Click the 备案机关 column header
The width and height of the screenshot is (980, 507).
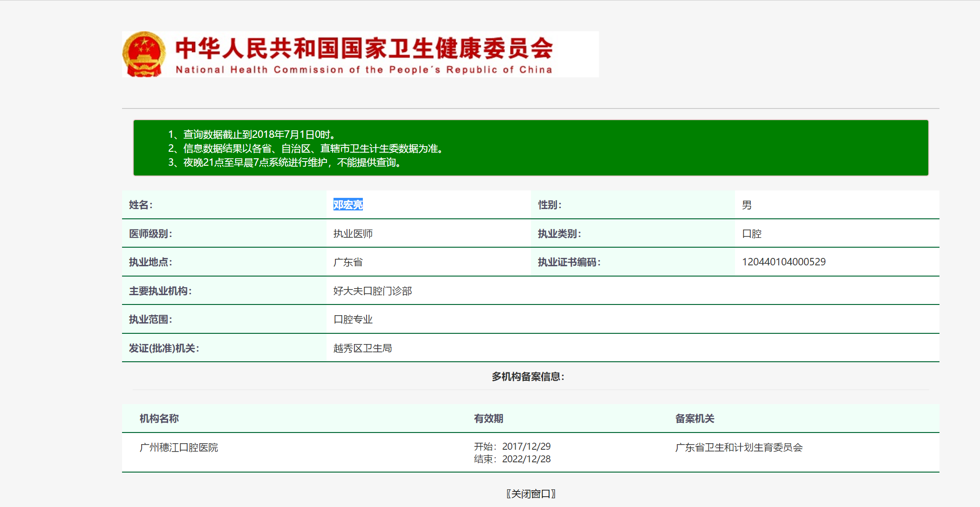(695, 419)
